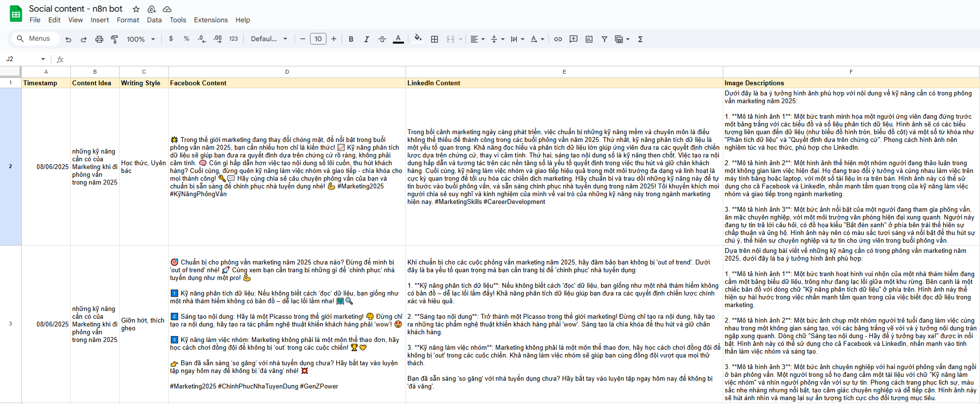Open the 100% zoom dropdown
Image resolution: width=980 pixels, height=404 pixels.
(x=140, y=39)
